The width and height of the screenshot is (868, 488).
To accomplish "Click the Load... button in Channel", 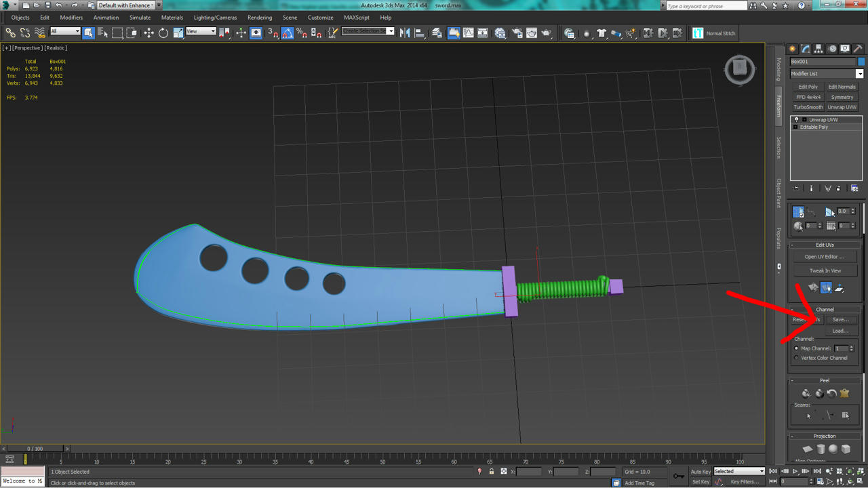I will [x=840, y=331].
